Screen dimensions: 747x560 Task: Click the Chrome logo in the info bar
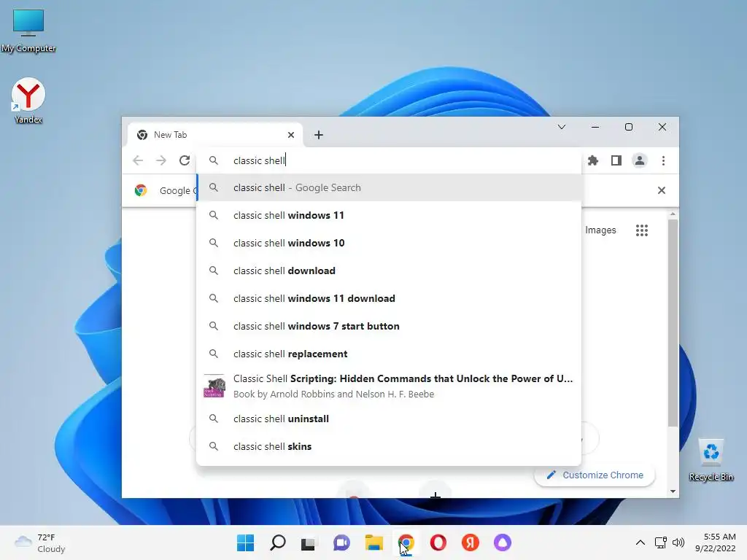pyautogui.click(x=141, y=190)
